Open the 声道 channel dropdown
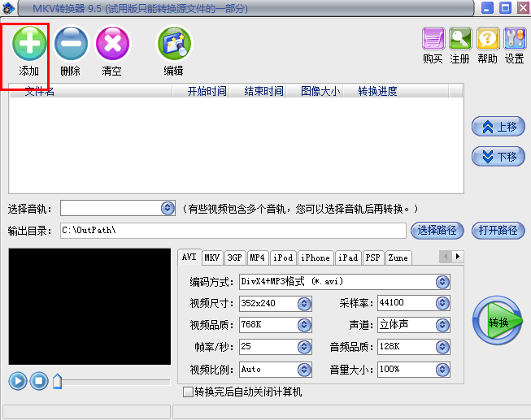The image size is (531, 420). point(442,325)
